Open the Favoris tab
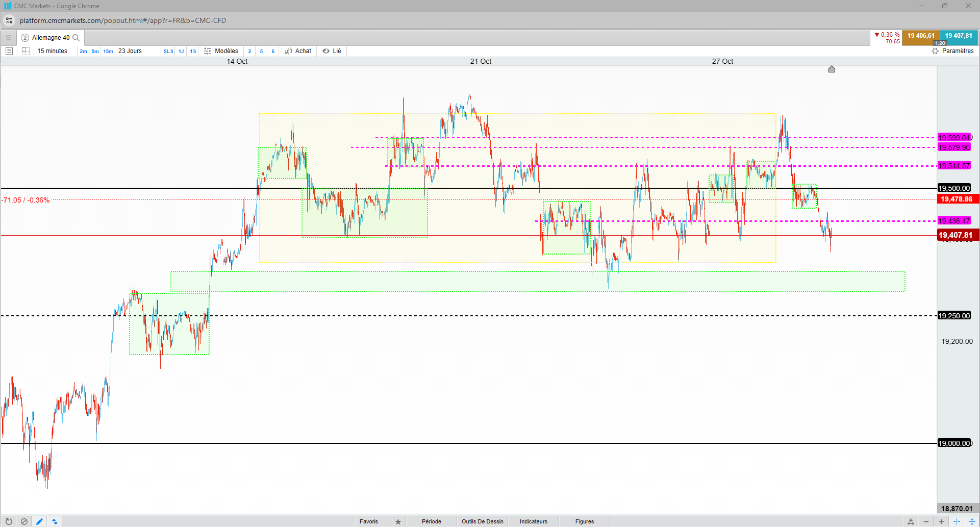 (x=369, y=521)
